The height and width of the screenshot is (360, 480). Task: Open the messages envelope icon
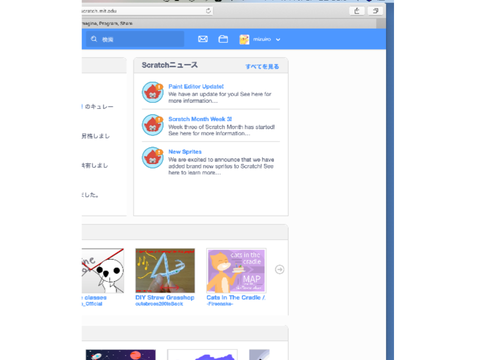[203, 39]
